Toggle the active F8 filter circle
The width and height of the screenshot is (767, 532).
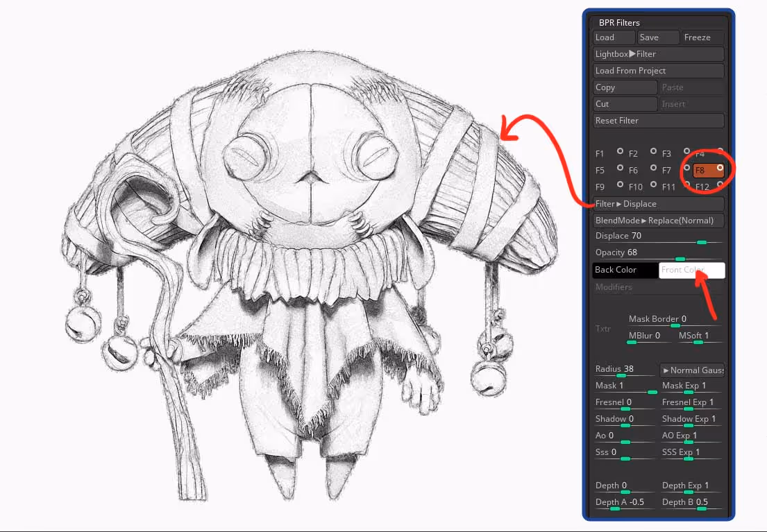(x=720, y=168)
